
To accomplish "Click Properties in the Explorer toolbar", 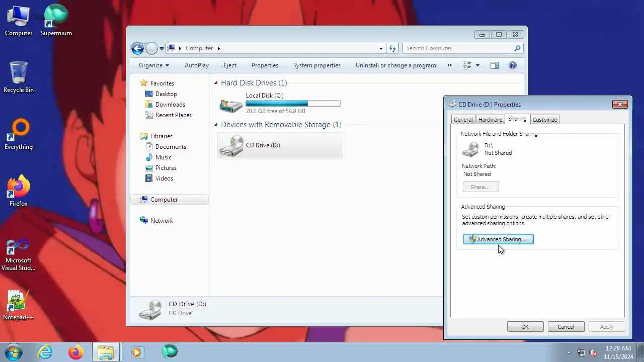I will 265,65.
